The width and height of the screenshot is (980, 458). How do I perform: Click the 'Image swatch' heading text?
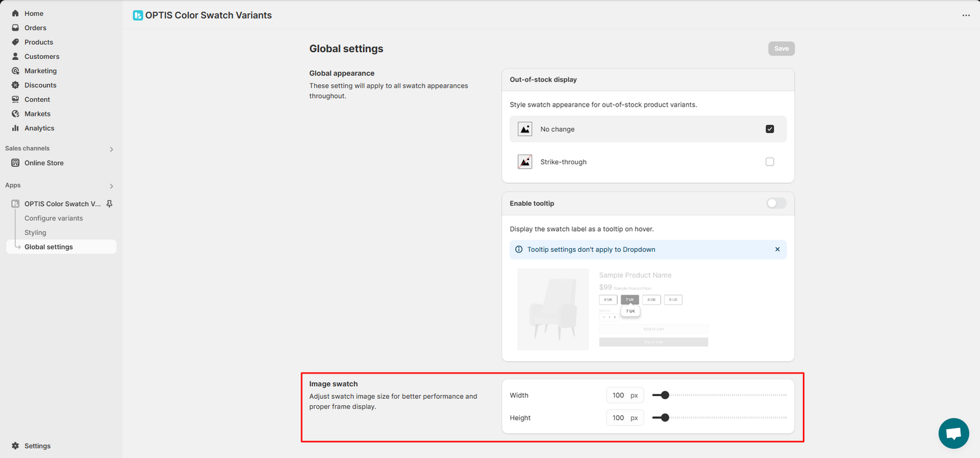point(333,384)
